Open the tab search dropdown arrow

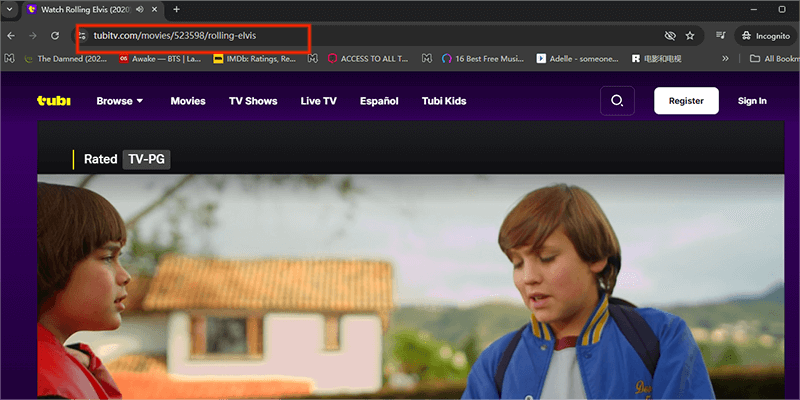coord(9,9)
